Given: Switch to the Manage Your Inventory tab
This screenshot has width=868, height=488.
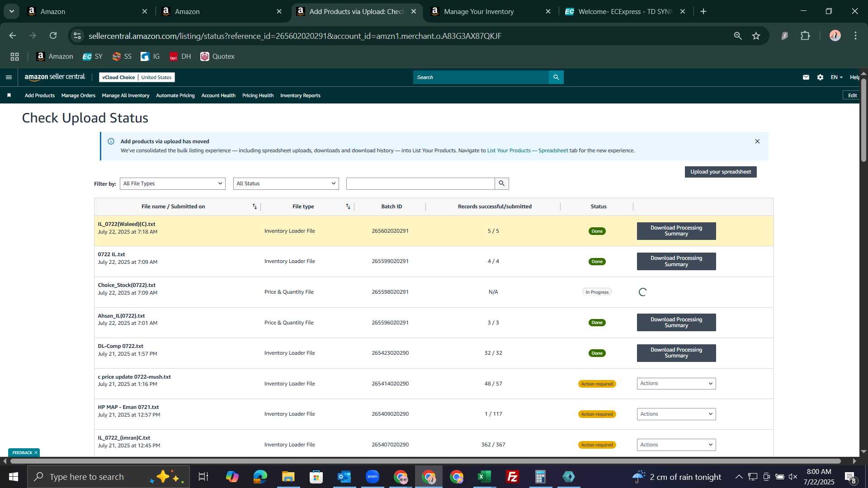Looking at the screenshot, I should click(x=491, y=11).
